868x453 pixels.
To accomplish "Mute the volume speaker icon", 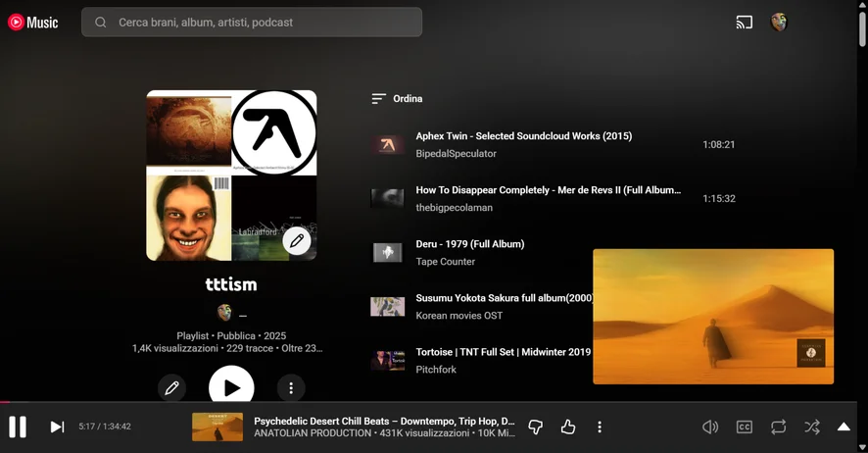I will coord(710,428).
